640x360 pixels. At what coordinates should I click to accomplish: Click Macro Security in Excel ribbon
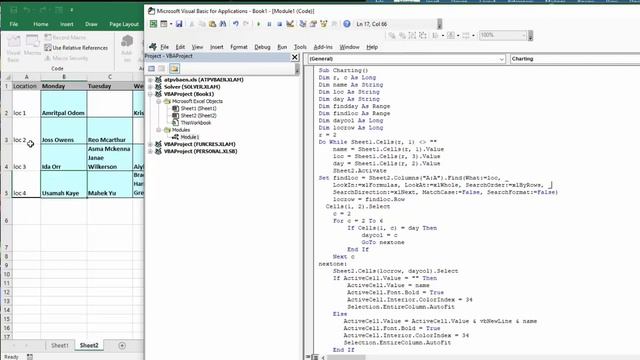tap(66, 58)
